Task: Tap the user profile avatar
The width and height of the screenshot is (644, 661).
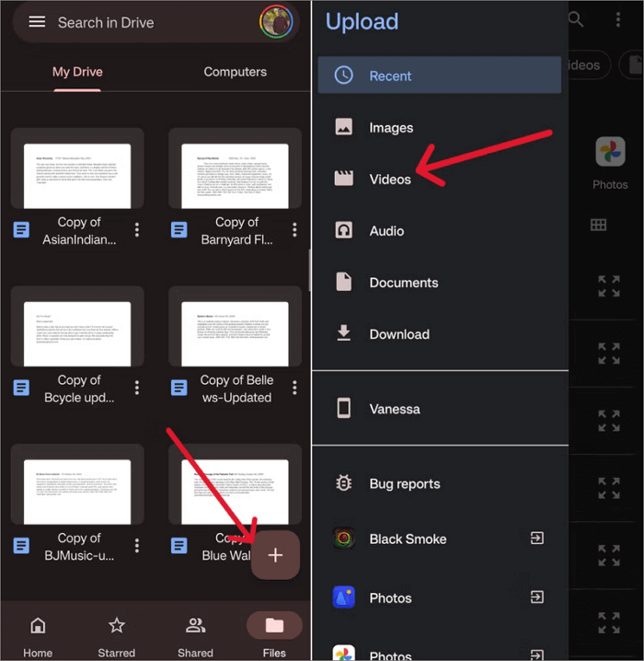Action: [x=275, y=22]
